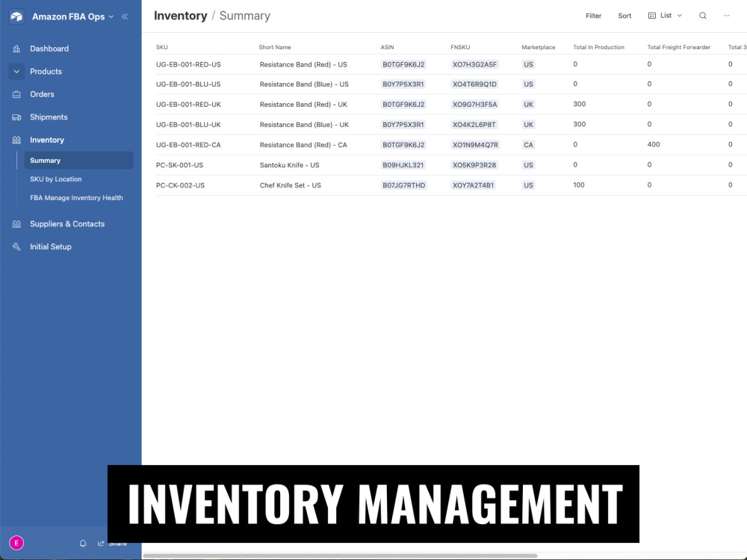Click the notification bell icon
Viewport: 747px width, 560px height.
click(83, 544)
